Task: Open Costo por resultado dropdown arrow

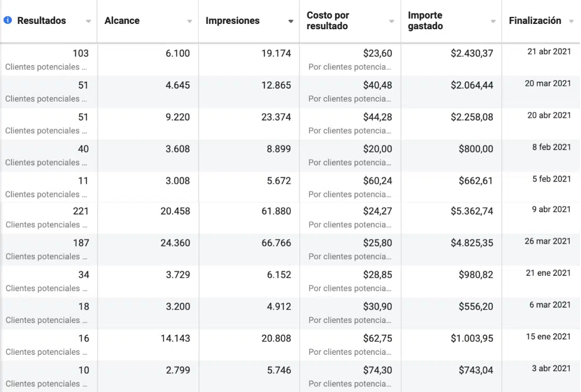Action: [x=392, y=22]
